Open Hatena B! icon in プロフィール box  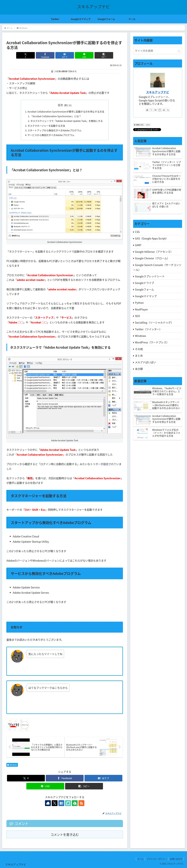(x=155, y=110)
